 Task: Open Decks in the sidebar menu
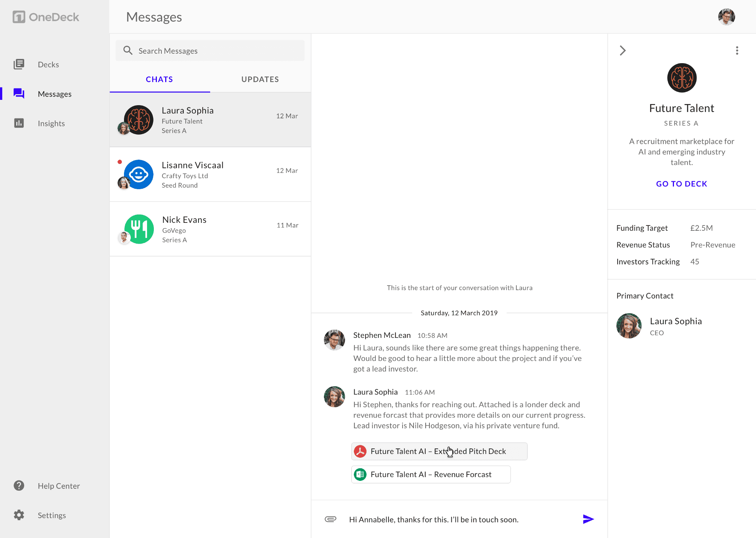point(48,64)
